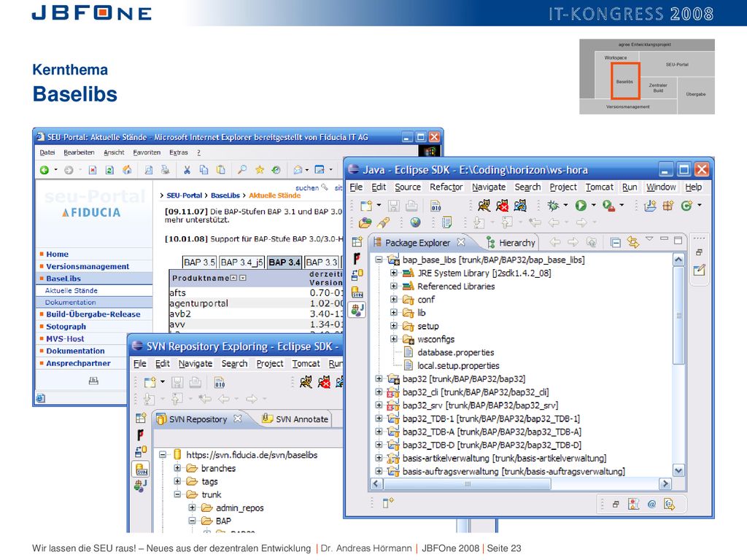Click the Build All '010' icon in Java window
The height and width of the screenshot is (560, 747).
pos(436,206)
